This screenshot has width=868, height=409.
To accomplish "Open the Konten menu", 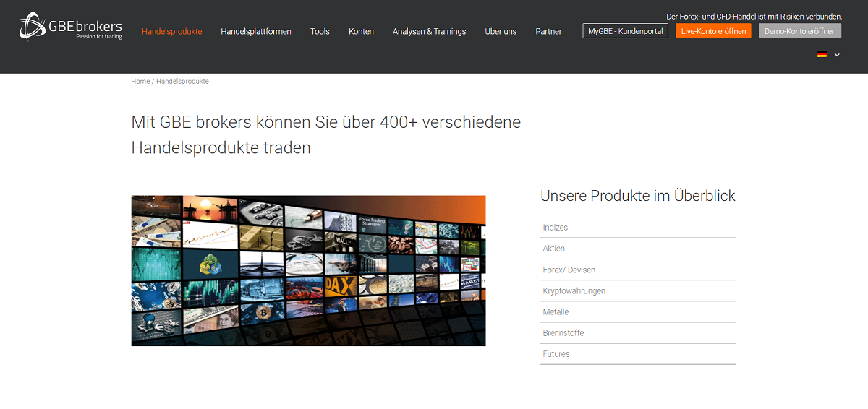I will 361,31.
